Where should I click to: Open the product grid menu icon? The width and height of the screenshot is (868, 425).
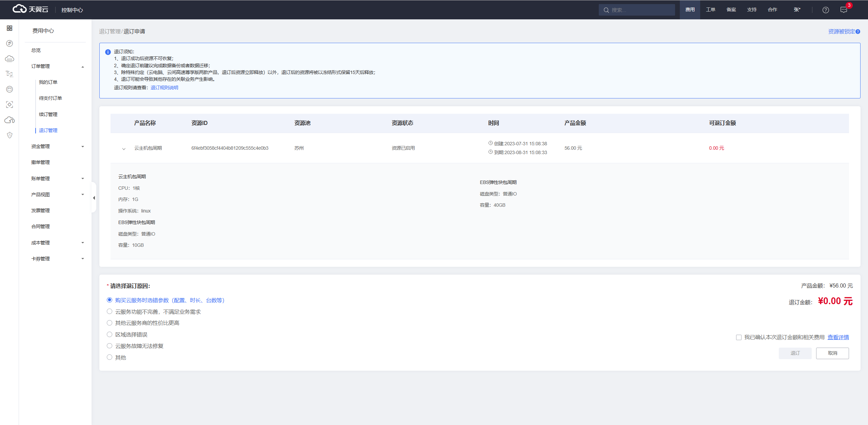click(x=9, y=28)
